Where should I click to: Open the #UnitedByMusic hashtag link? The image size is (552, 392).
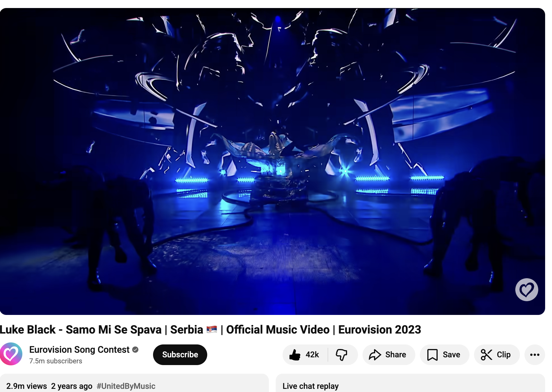tap(126, 386)
